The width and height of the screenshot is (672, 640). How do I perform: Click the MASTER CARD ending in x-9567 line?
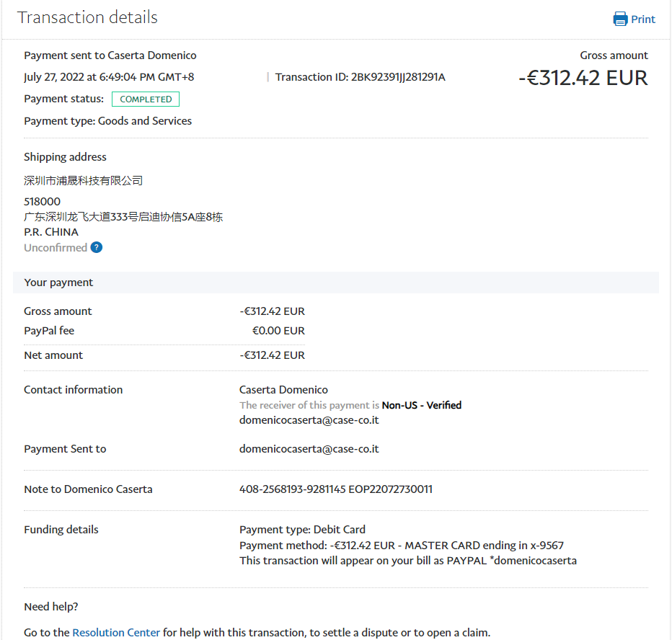(x=402, y=546)
